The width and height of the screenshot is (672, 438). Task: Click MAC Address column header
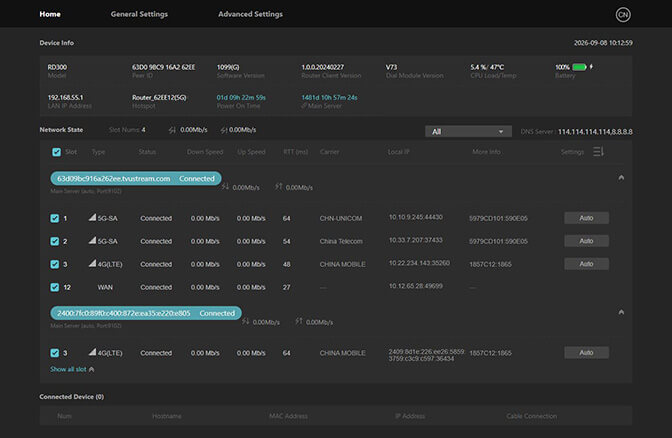[x=288, y=416]
